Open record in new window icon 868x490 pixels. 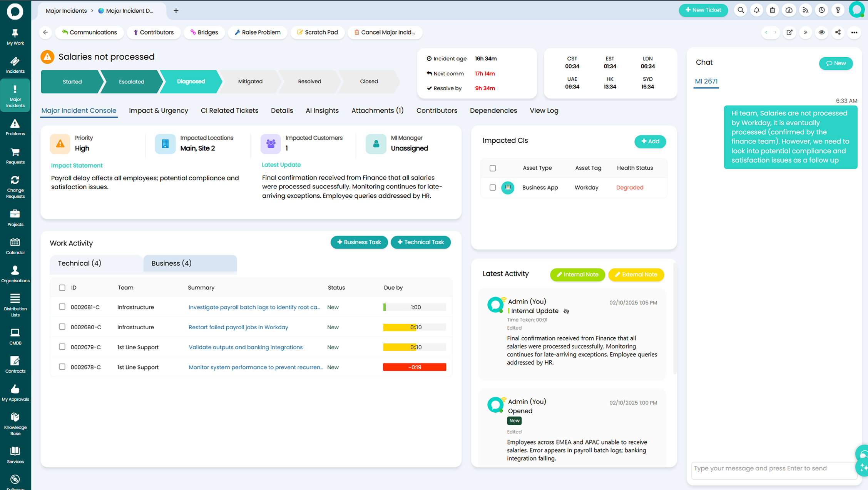click(x=789, y=32)
